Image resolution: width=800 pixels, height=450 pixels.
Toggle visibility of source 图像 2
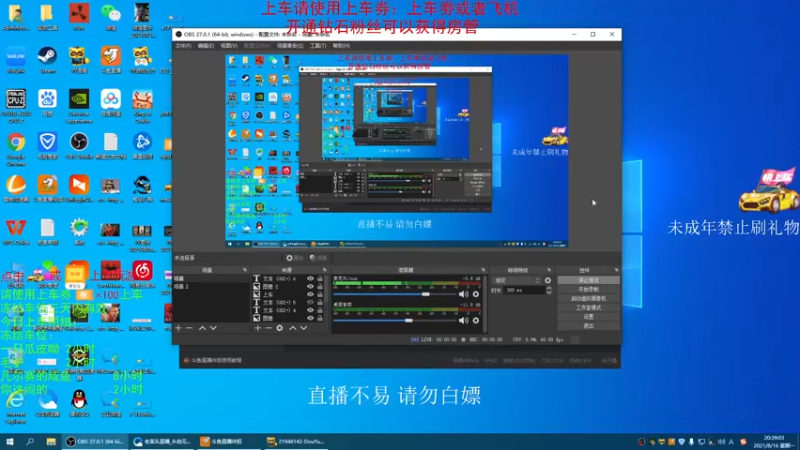click(310, 287)
